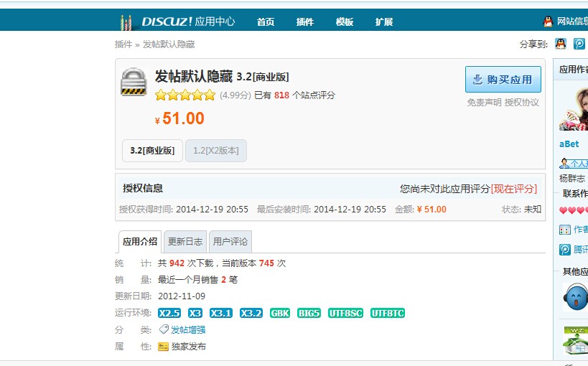Share to QQ via penguin icon

[561, 44]
